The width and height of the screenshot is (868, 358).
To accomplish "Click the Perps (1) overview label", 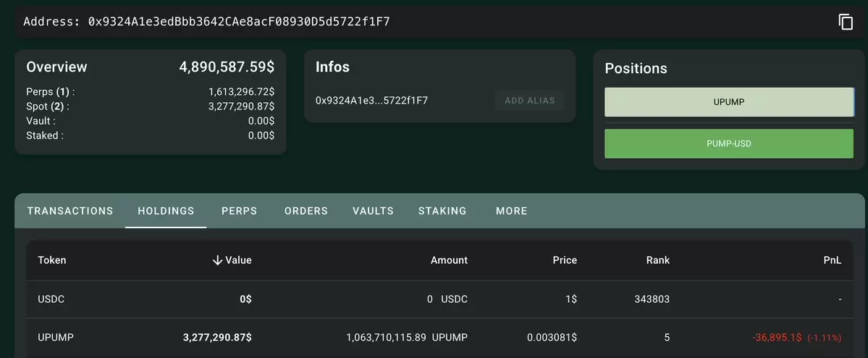I will (x=51, y=92).
